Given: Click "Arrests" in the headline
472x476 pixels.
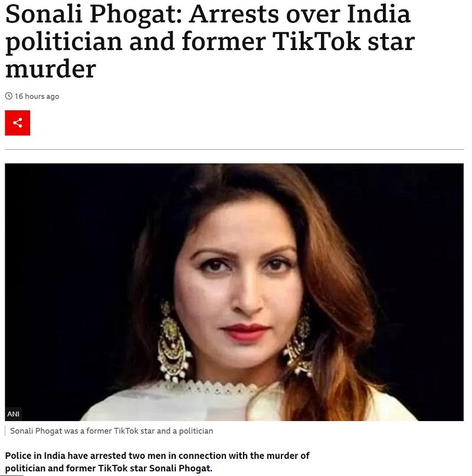Looking at the screenshot, I should tap(234, 14).
